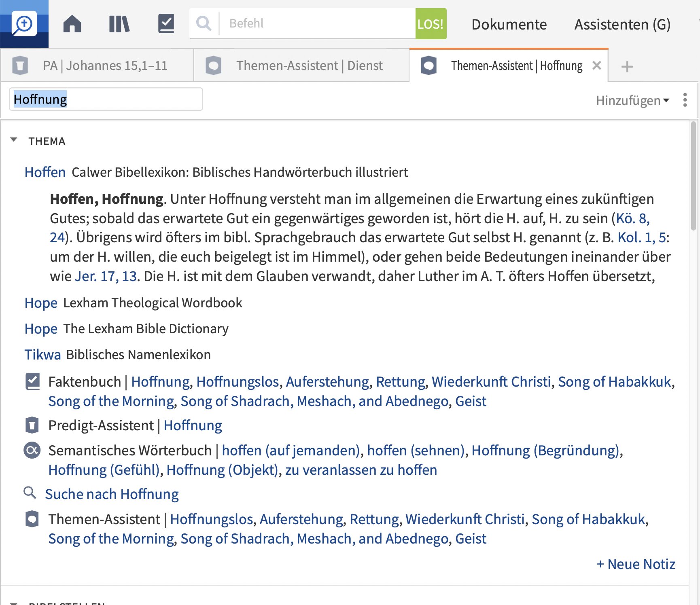Open Faktenbuch link Rettung

[401, 381]
